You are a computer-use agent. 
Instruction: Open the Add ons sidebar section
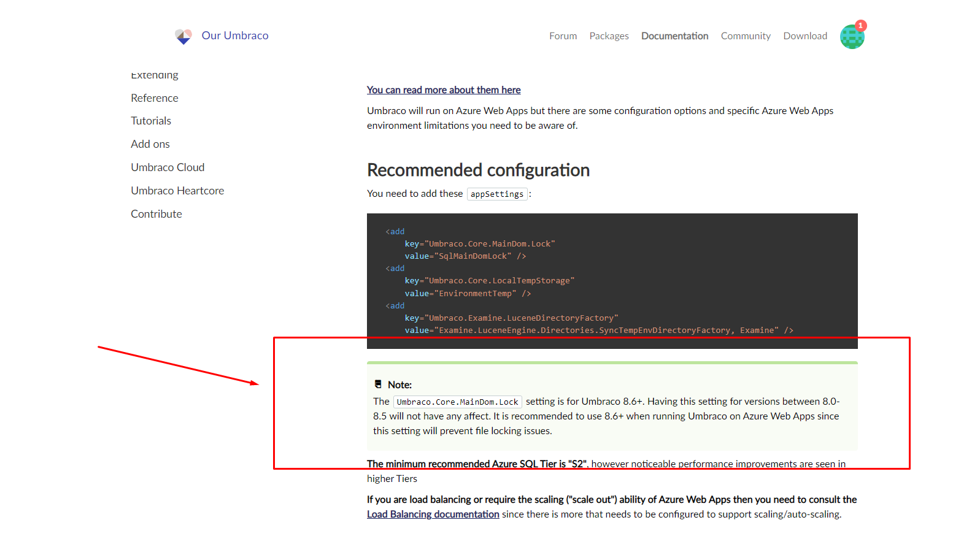[150, 144]
